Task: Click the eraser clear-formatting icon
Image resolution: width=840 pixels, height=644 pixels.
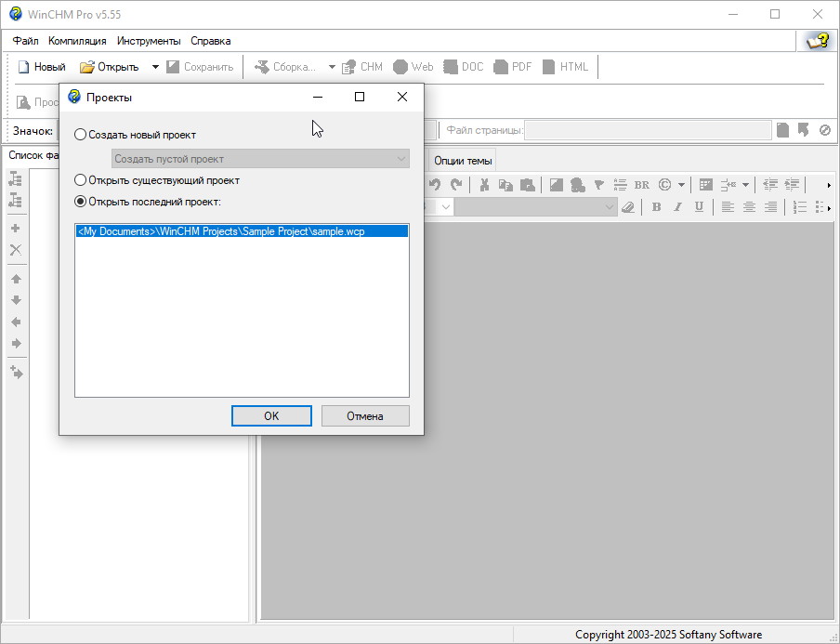Action: [x=628, y=207]
